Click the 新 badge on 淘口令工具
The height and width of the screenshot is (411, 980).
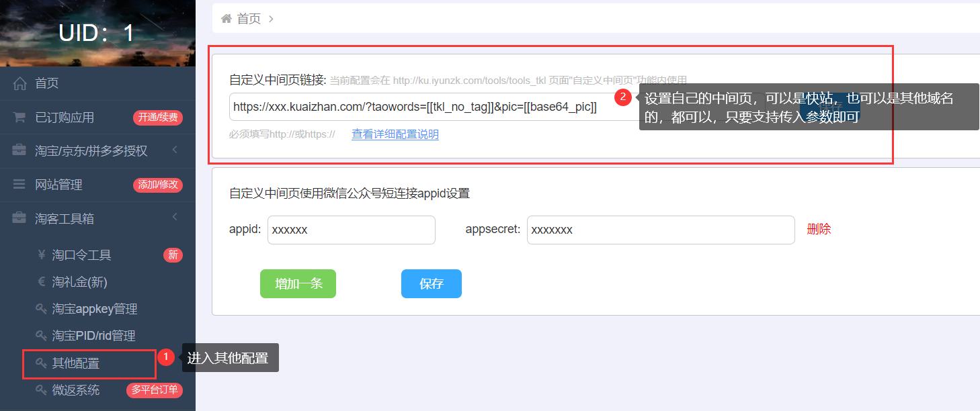point(173,255)
